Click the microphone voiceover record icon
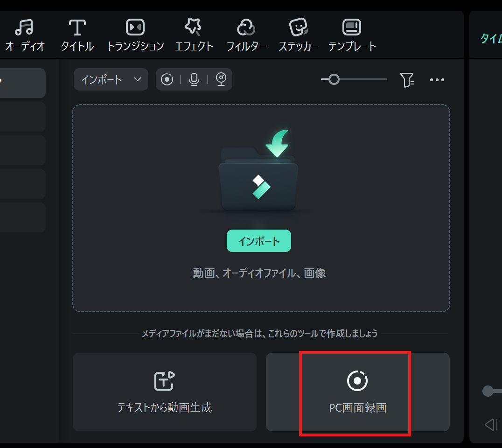This screenshot has height=448, width=502. click(194, 79)
